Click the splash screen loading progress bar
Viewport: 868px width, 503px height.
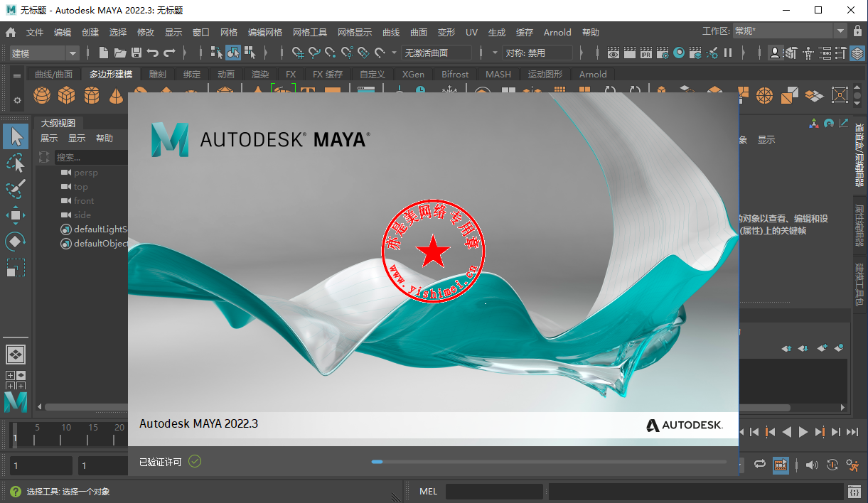[549, 462]
